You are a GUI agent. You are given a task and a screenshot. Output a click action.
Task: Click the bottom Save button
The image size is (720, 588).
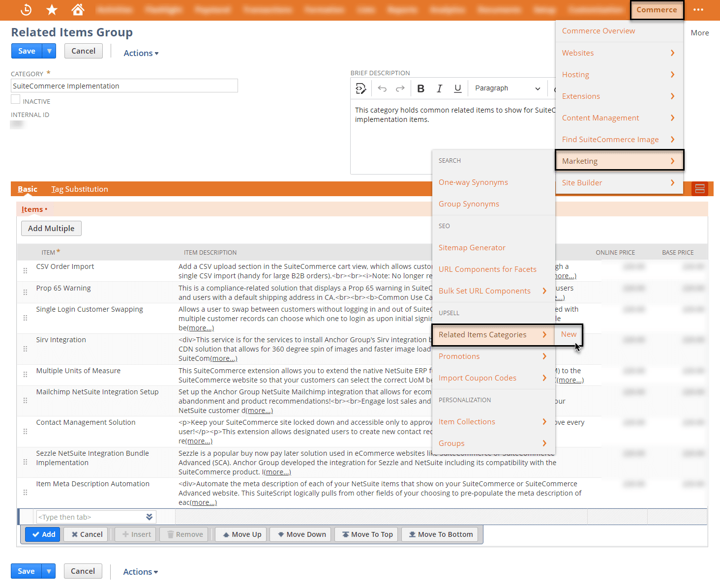tap(26, 571)
